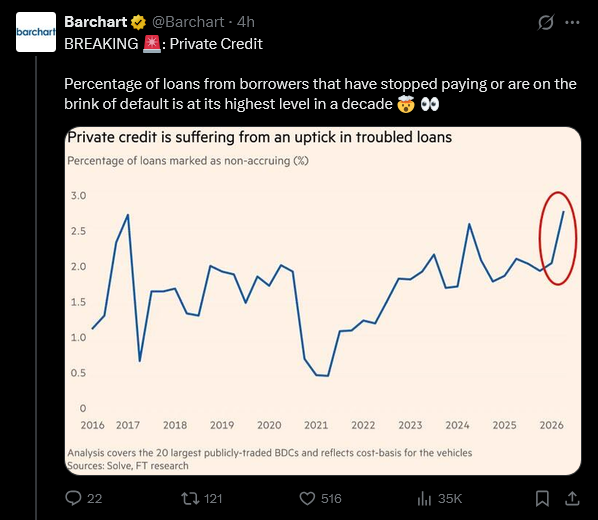598x520 pixels.
Task: Repost using the retweet arrows icon
Action: tap(190, 498)
